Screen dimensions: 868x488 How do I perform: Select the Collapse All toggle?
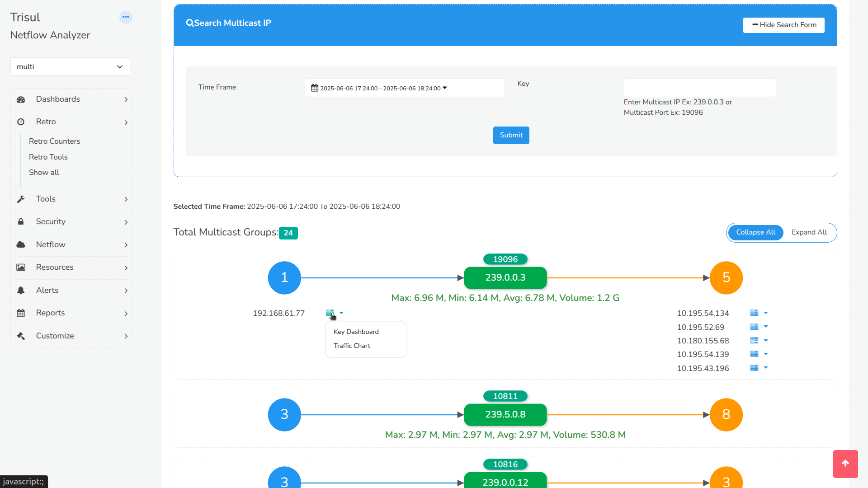point(755,232)
